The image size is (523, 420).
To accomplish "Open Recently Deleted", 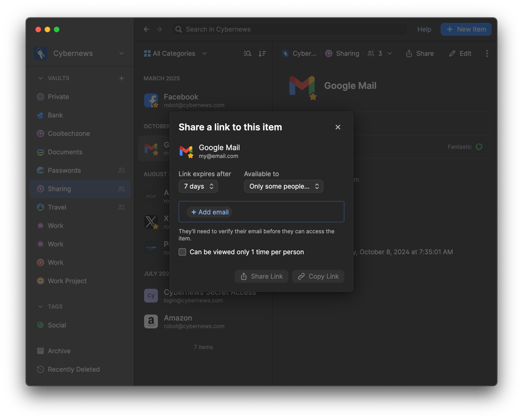I will (80, 369).
